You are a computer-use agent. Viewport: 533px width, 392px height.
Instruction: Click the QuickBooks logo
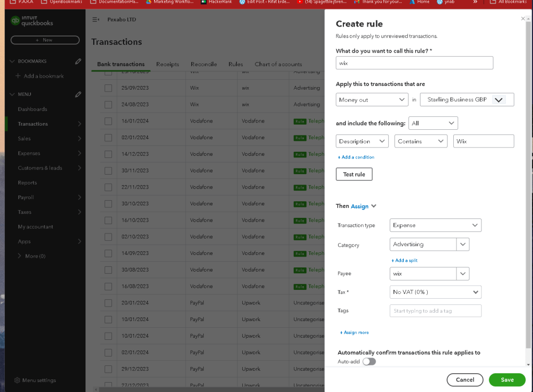coord(32,21)
